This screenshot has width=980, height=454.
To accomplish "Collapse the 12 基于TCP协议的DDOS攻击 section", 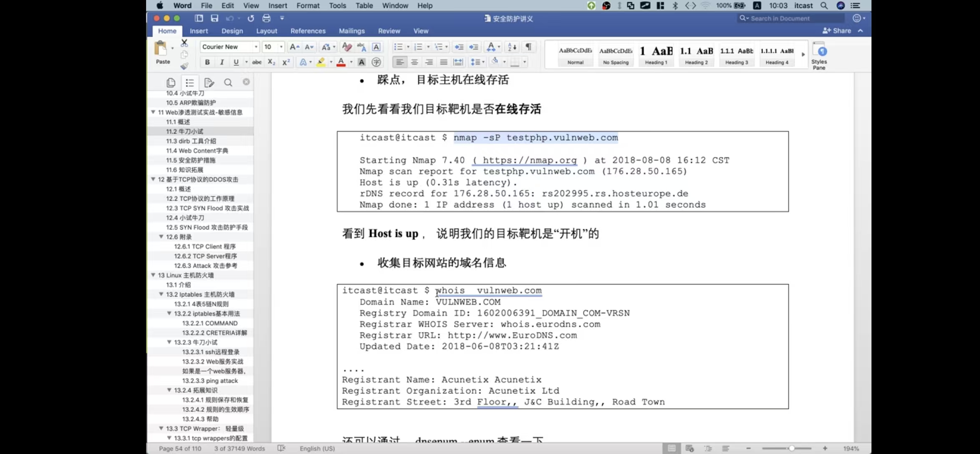I will [x=153, y=179].
